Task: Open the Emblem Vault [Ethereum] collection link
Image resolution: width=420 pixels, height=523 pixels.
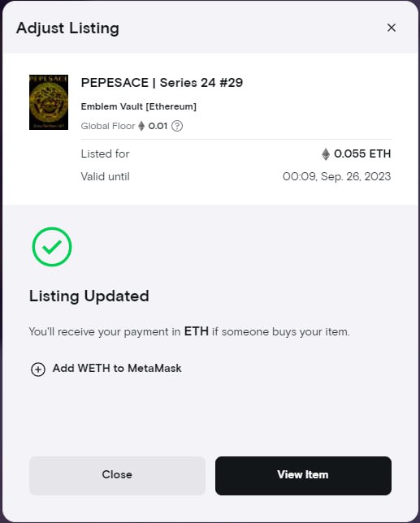Action: point(138,106)
